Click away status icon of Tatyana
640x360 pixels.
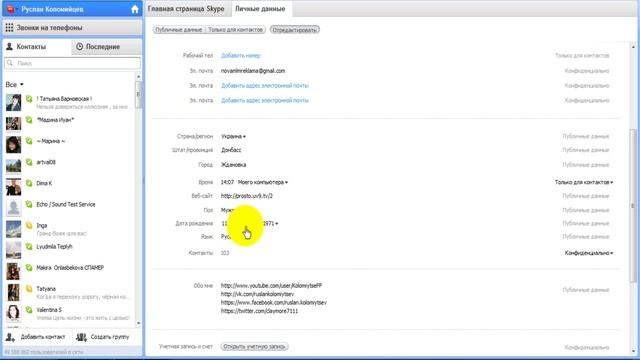[29, 289]
